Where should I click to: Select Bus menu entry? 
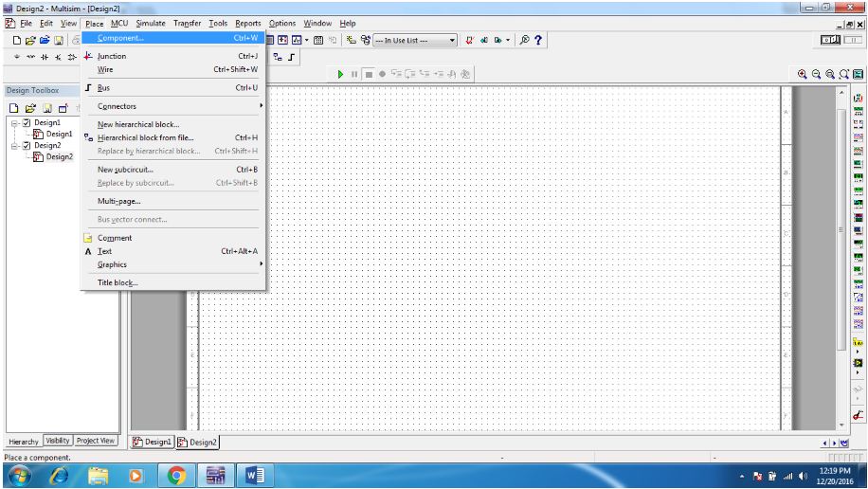click(172, 88)
